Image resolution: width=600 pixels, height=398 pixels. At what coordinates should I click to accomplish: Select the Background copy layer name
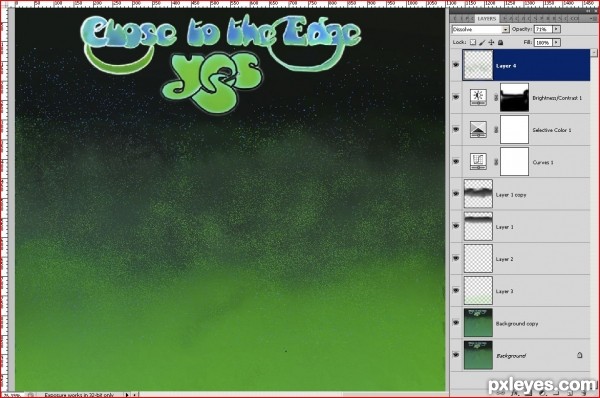[517, 324]
